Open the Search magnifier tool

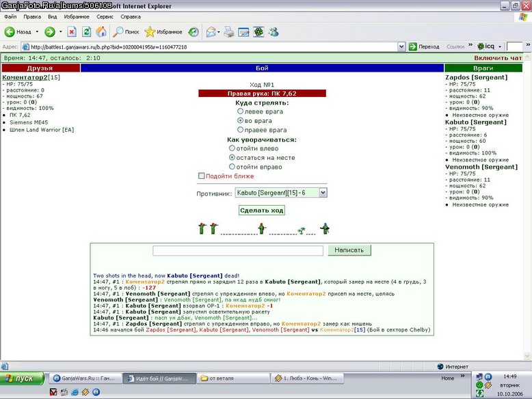click(x=127, y=32)
